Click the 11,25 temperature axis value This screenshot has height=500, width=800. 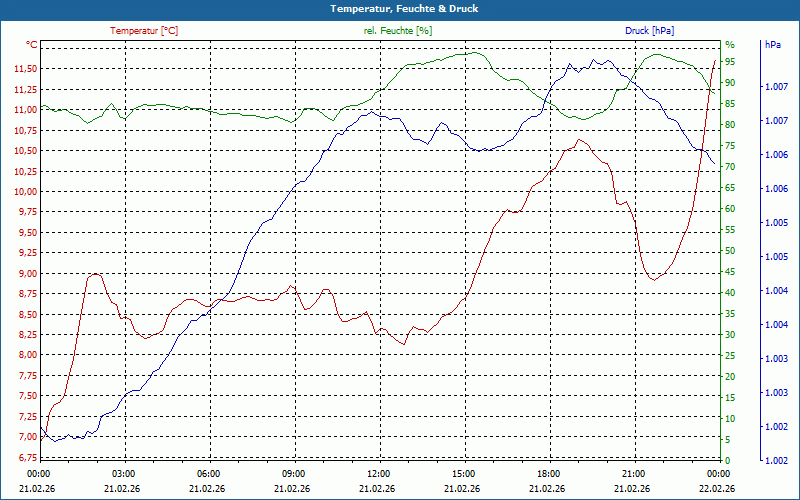coord(26,89)
